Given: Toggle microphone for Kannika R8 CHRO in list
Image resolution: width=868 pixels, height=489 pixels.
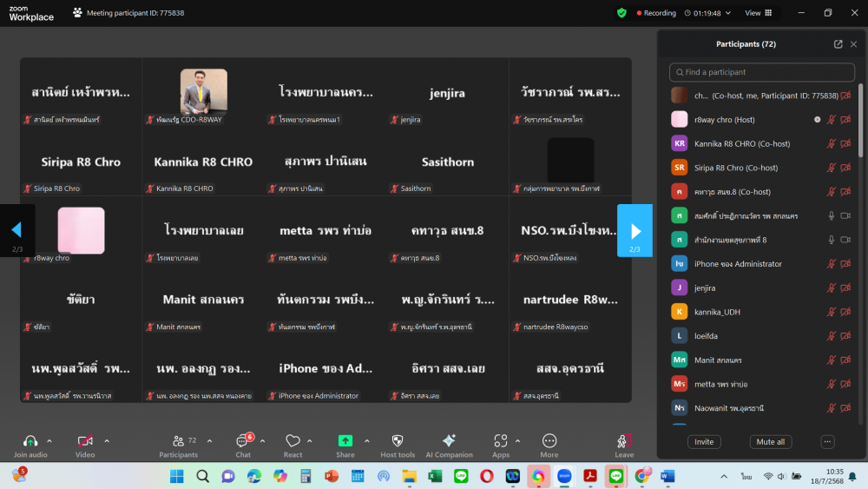Looking at the screenshot, I should (831, 143).
